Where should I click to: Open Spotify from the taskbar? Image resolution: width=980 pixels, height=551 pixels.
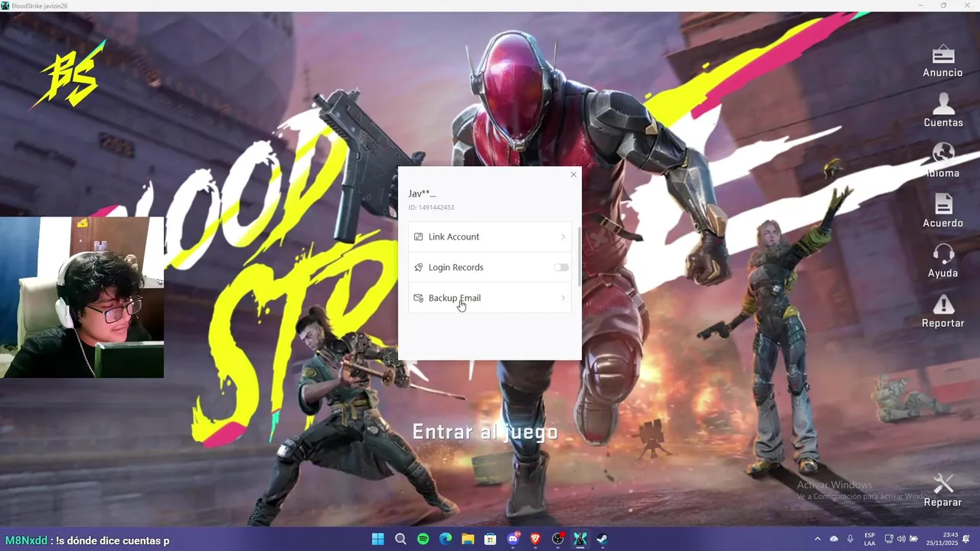(x=423, y=539)
